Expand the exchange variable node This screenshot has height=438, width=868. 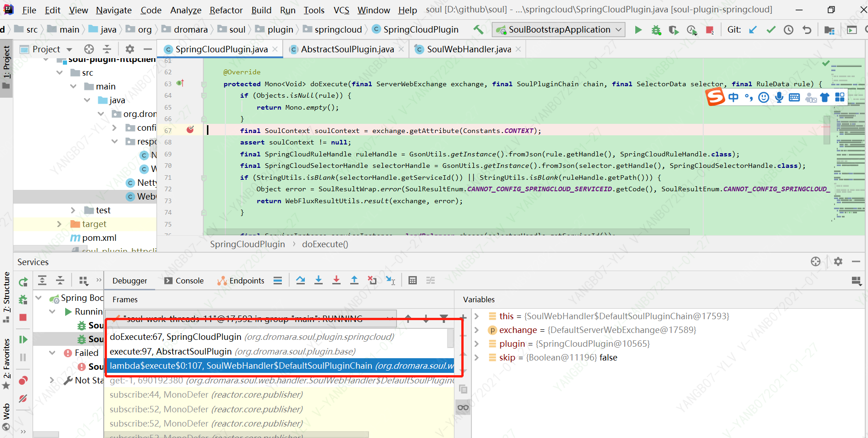[x=476, y=330]
